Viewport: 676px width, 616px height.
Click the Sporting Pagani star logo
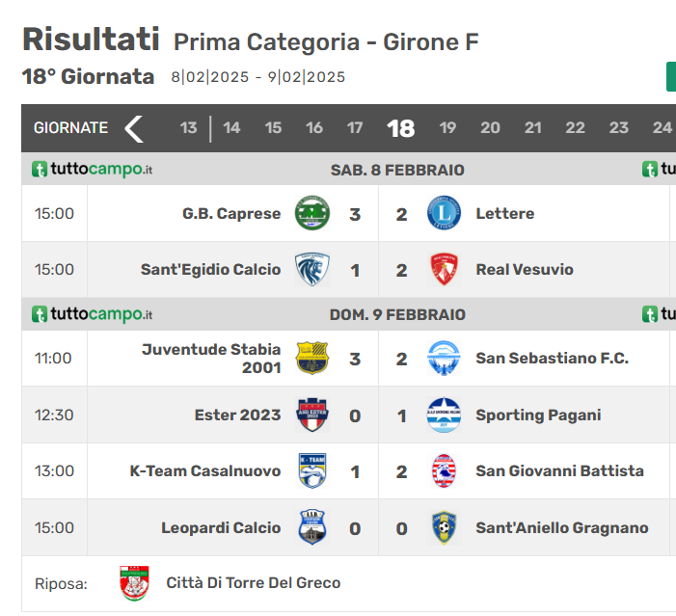click(444, 415)
